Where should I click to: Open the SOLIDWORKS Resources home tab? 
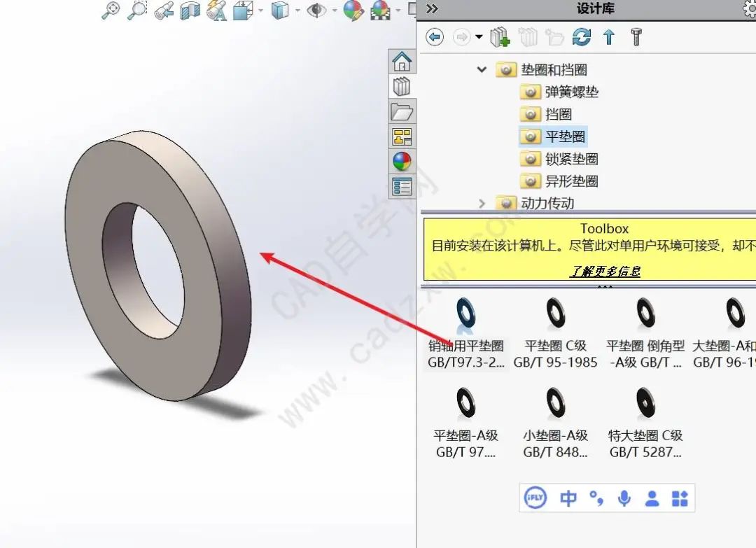pos(402,62)
